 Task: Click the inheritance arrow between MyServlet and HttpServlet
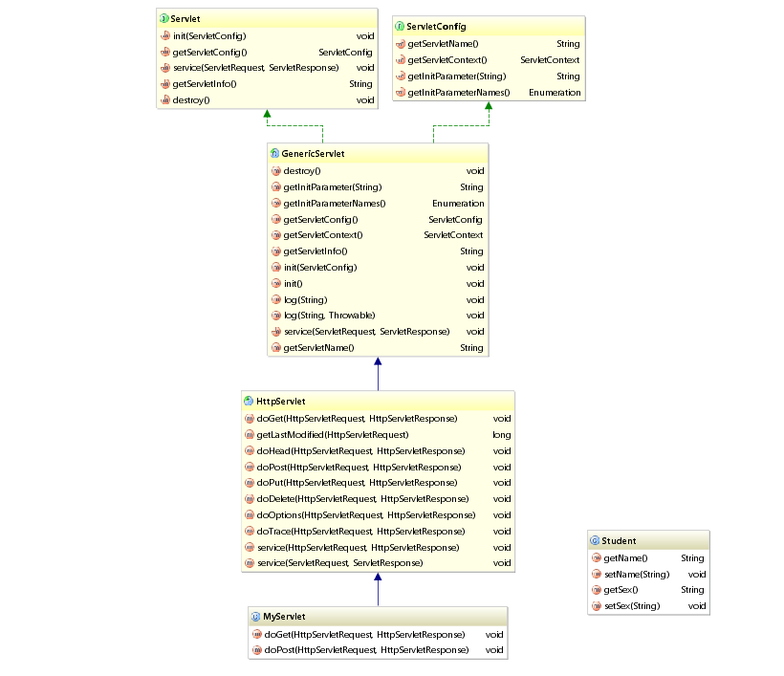point(379,588)
